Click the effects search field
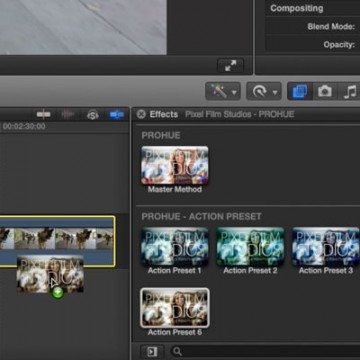Viewport: 360px width, 360px height. click(265, 351)
